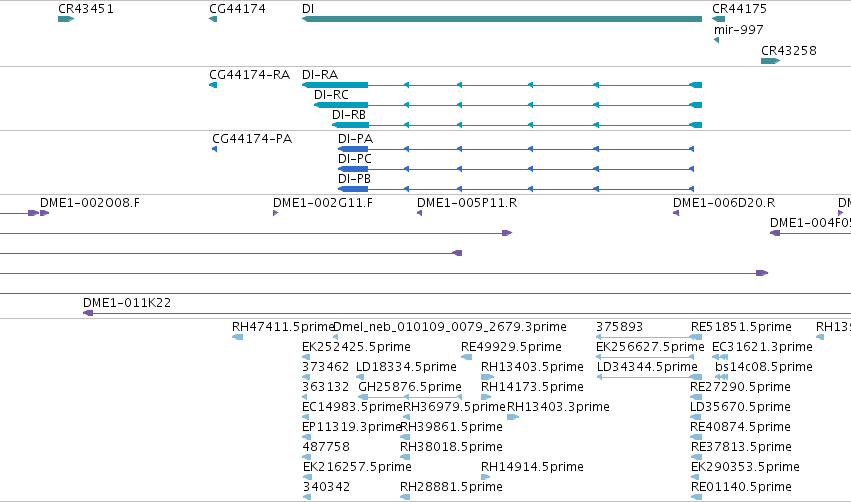Click the 373462 EST label
This screenshot has width=851, height=502.
tap(326, 367)
